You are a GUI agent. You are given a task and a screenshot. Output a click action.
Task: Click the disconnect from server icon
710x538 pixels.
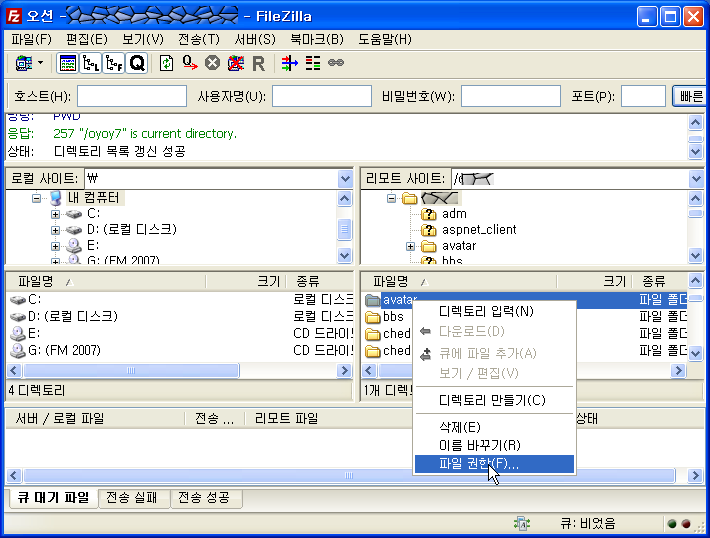[x=235, y=63]
